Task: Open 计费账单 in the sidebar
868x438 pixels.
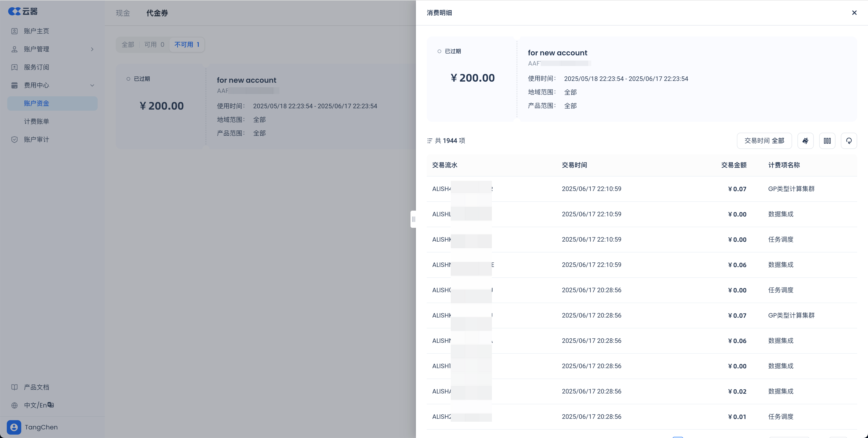Action: pyautogui.click(x=36, y=121)
